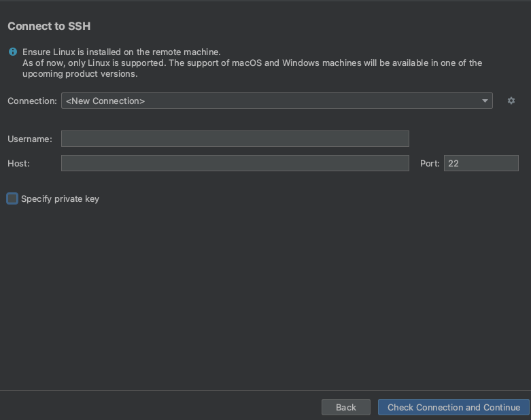Viewport: 531px width, 420px height.
Task: Open SSH configurations via the gear icon
Action: click(x=511, y=101)
